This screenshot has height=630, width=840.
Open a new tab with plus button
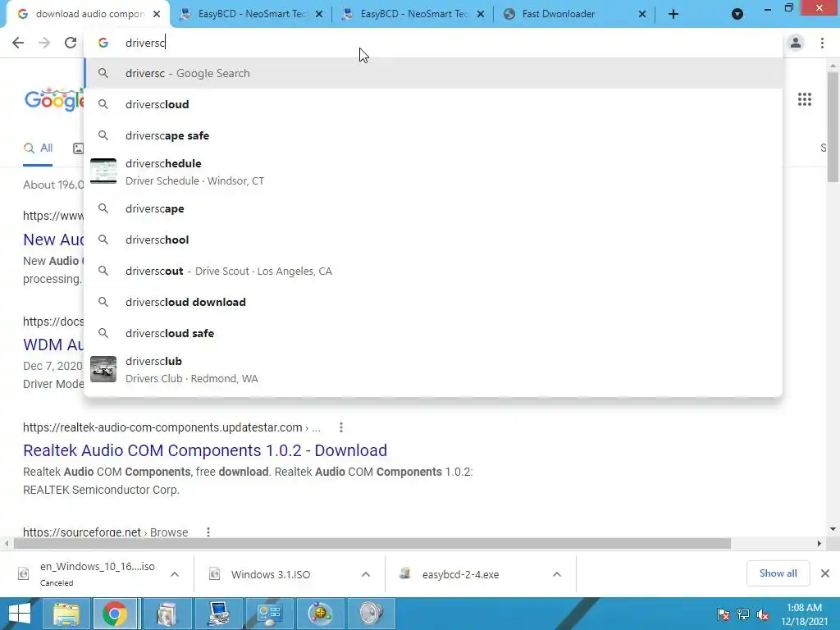673,14
